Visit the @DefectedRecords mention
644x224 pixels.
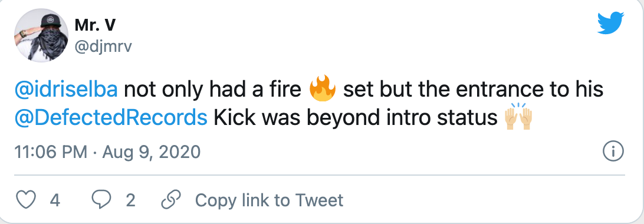click(x=111, y=118)
